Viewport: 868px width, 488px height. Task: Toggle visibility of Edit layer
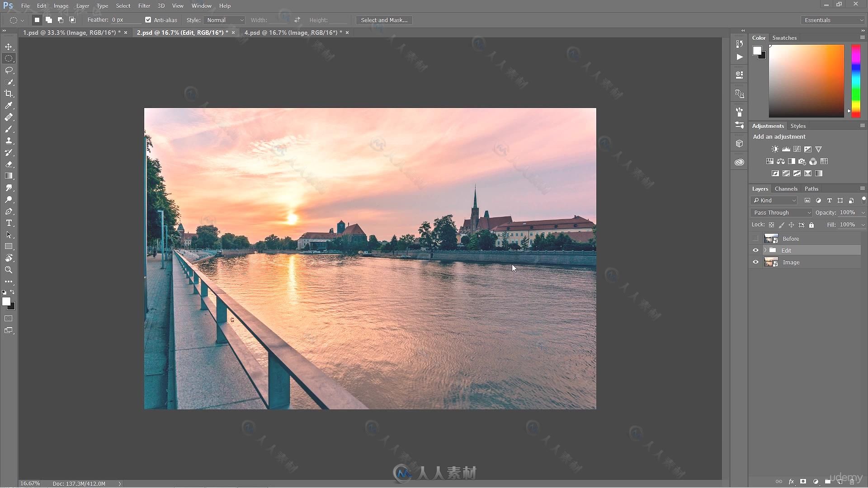pyautogui.click(x=755, y=250)
